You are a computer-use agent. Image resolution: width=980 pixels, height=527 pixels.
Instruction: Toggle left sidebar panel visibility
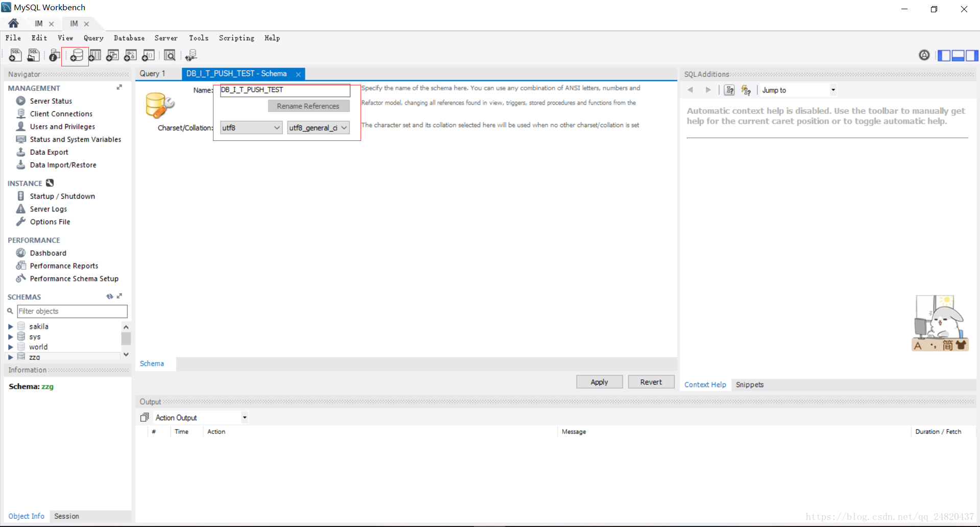coord(944,55)
